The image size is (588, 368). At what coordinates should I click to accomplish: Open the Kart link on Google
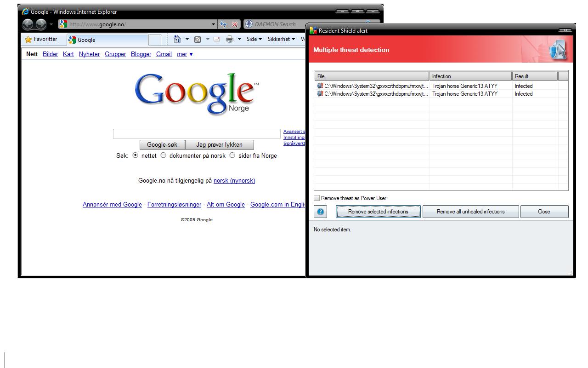coord(68,54)
